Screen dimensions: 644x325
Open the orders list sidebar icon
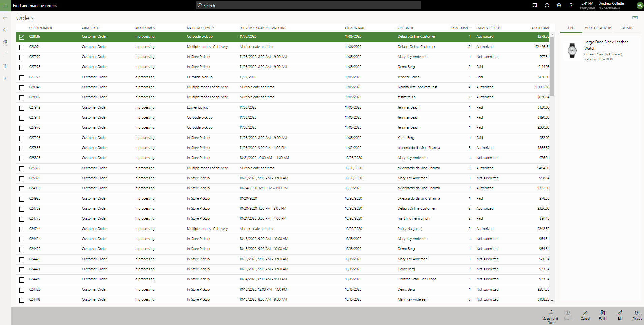tap(5, 54)
